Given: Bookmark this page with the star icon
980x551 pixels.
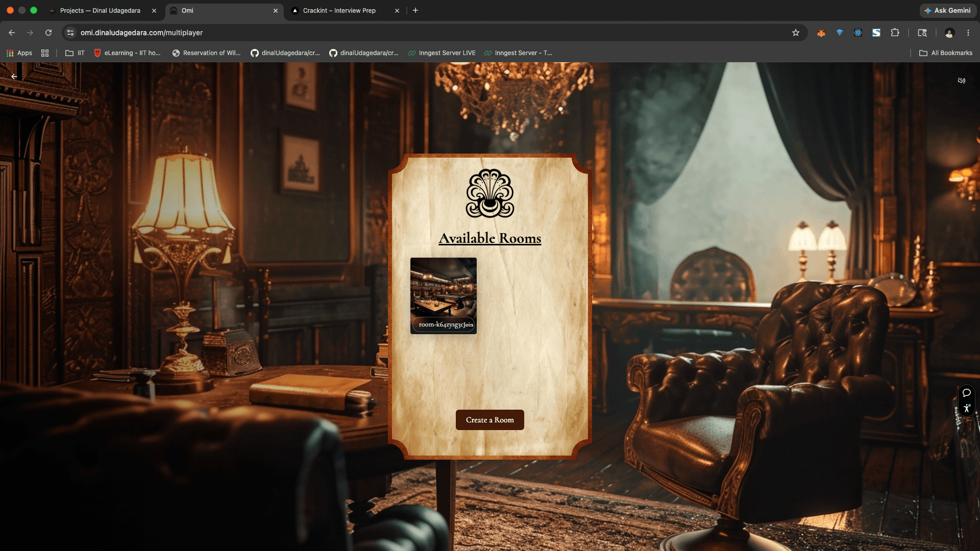Looking at the screenshot, I should [796, 33].
